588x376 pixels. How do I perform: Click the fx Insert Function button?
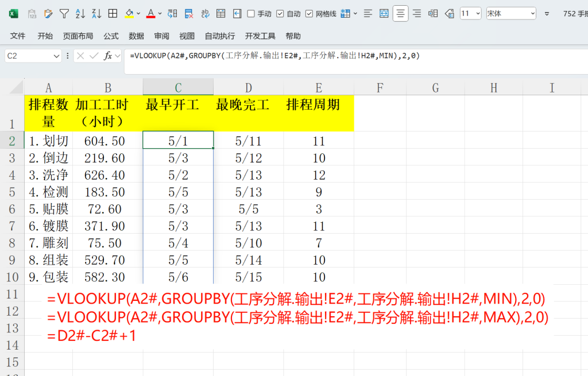[108, 56]
